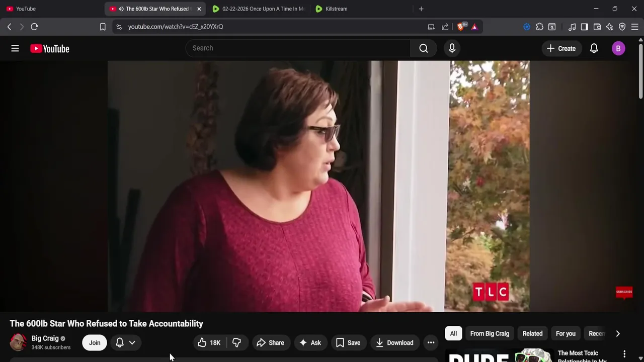
Task: Click the tab search icon in the toolbar
Action: [x=552, y=27]
